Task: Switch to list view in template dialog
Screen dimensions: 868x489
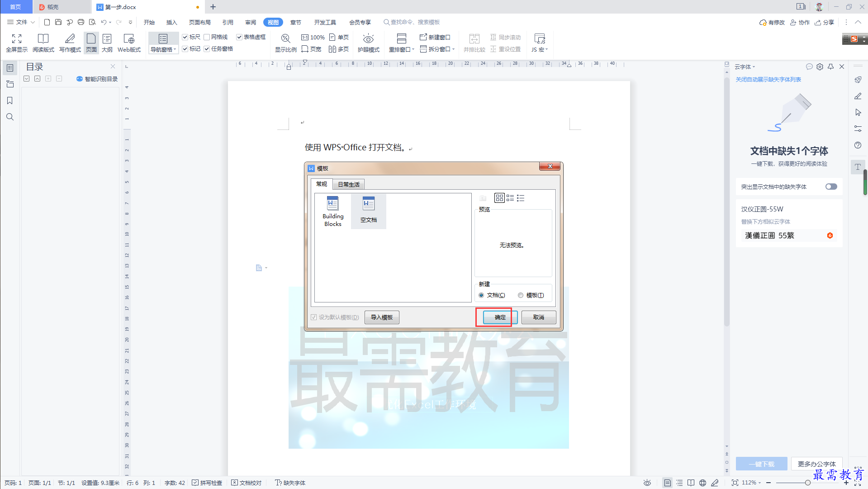Action: pos(510,198)
